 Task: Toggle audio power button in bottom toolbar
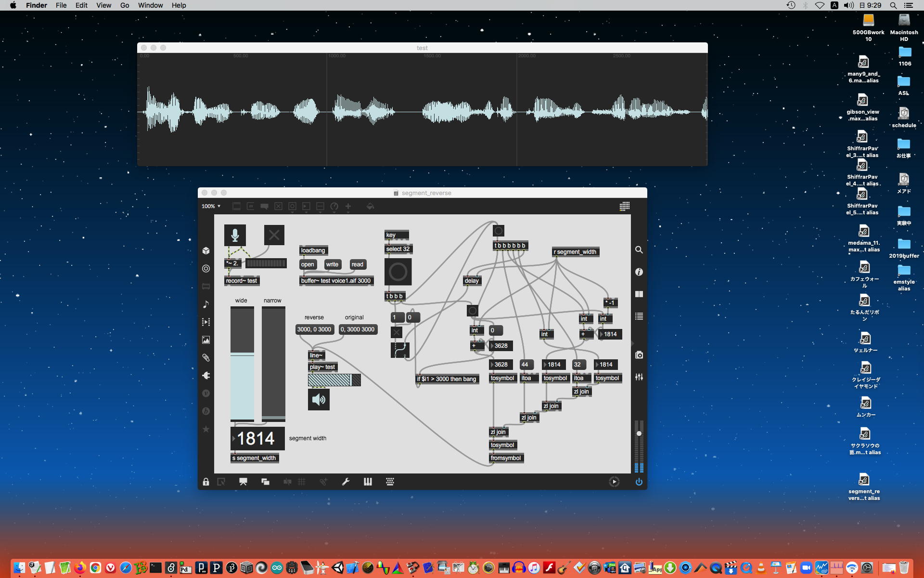point(639,482)
